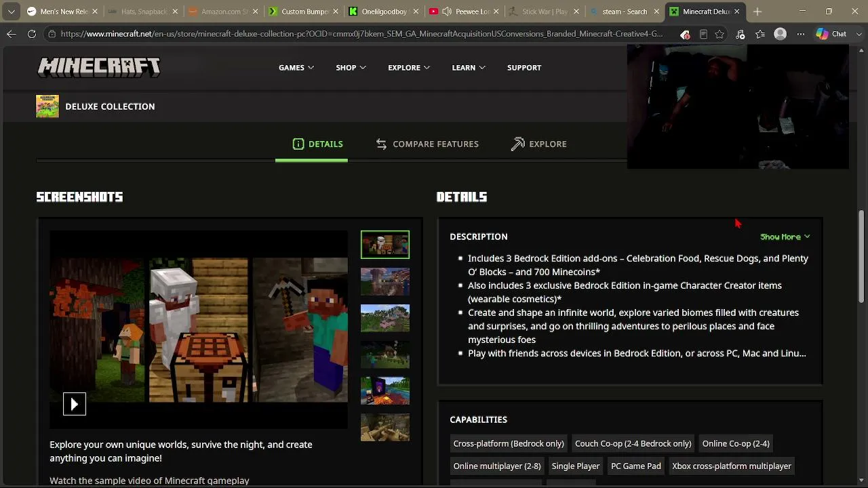Image resolution: width=868 pixels, height=488 pixels.
Task: Mute the Peewee Lor tab audio icon
Action: (447, 12)
